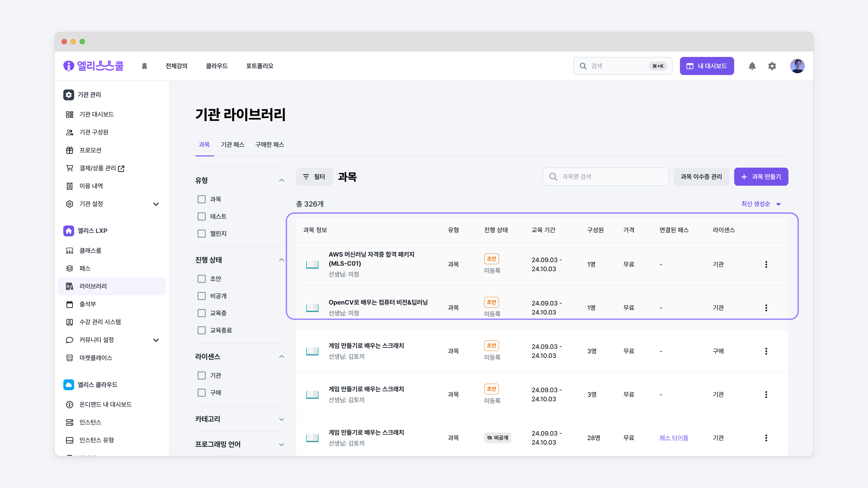The width and height of the screenshot is (868, 488).
Task: Open 프로모션 gift item
Action: (x=112, y=150)
